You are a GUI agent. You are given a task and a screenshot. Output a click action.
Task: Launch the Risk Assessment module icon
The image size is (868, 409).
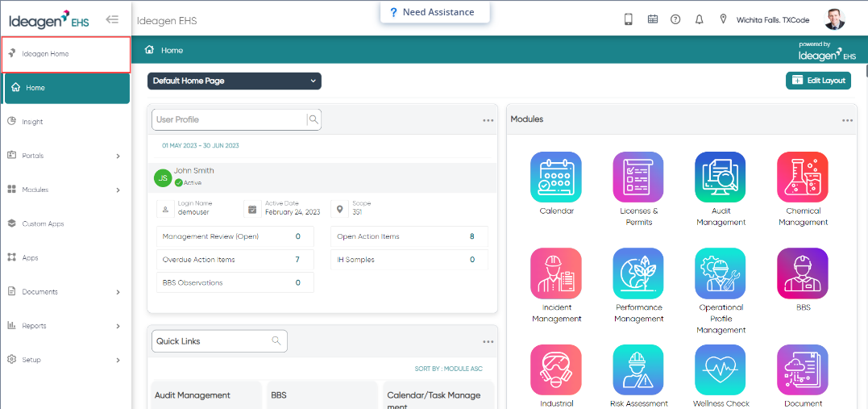[x=638, y=369]
